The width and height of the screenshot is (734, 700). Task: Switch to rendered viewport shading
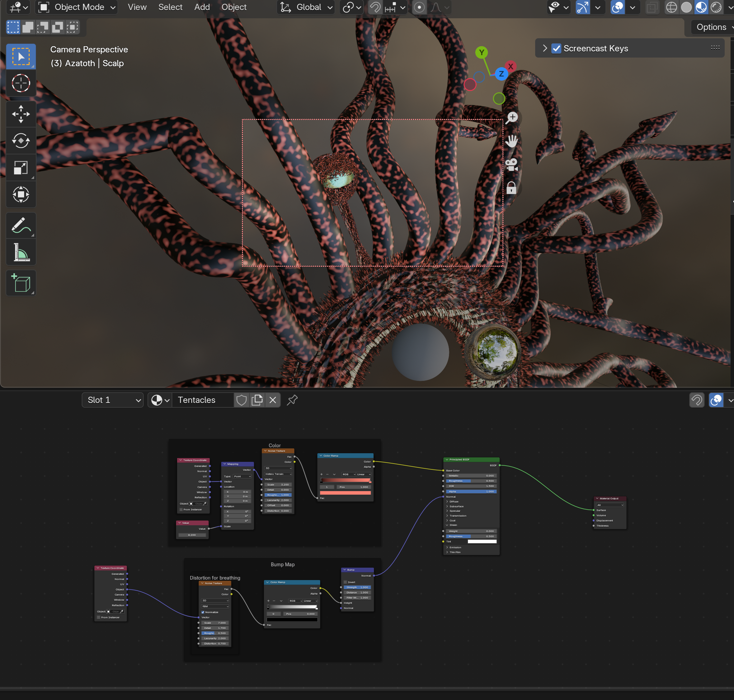tap(716, 7)
